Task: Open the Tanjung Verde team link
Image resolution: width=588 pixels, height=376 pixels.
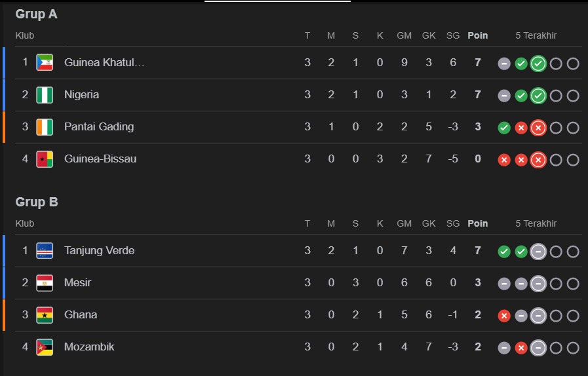Action: pyautogui.click(x=99, y=251)
